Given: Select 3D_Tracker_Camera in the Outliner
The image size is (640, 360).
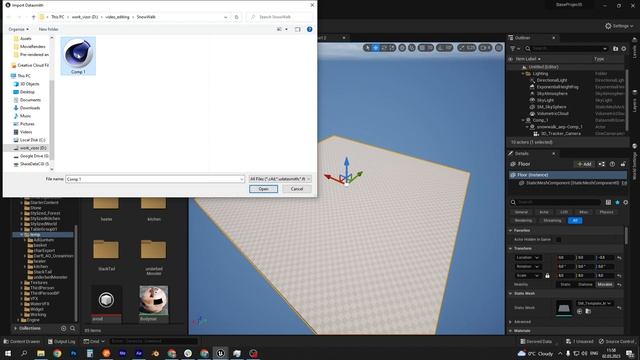Looking at the screenshot, I should (x=561, y=133).
